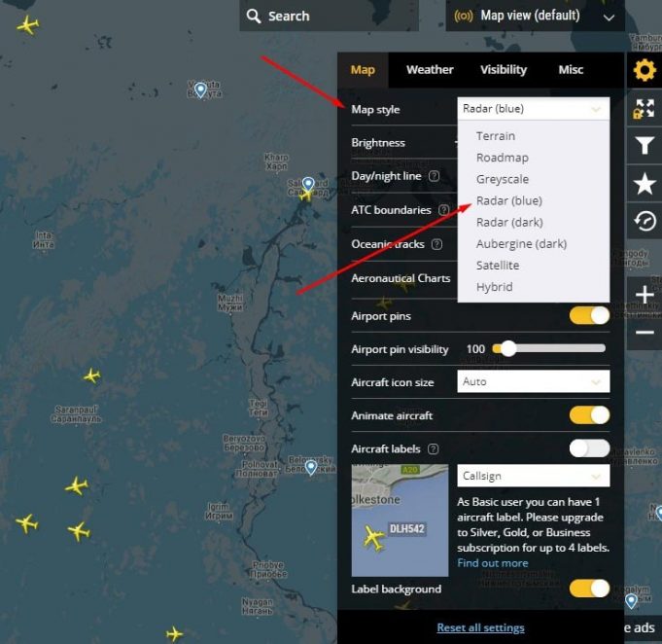Viewport: 662px width, 644px height.
Task: Click the DLH542 label preview thumbnail
Action: tap(400, 520)
